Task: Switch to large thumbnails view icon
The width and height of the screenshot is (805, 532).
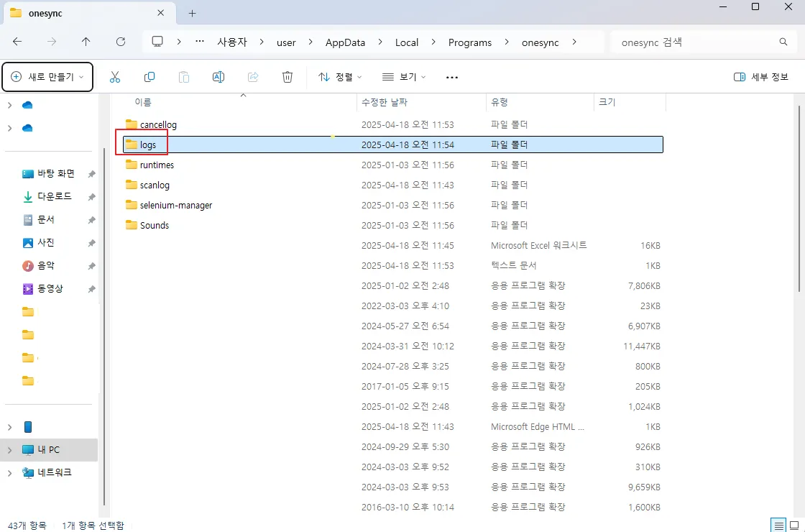Action: 794,526
